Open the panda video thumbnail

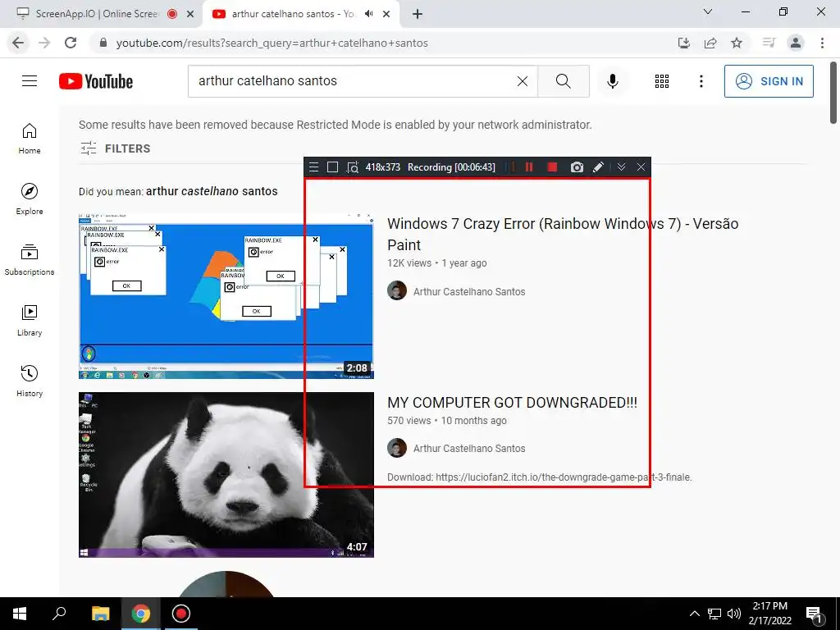tap(226, 475)
